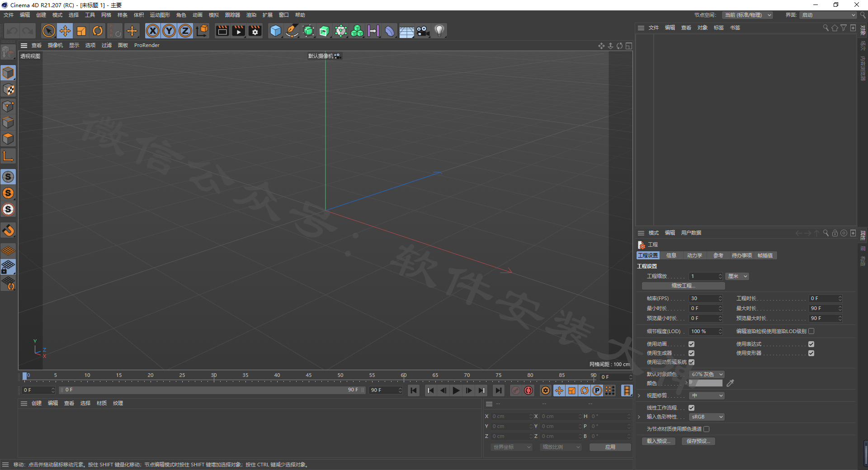Image resolution: width=868 pixels, height=470 pixels.
Task: Go to end of animation
Action: click(499, 390)
